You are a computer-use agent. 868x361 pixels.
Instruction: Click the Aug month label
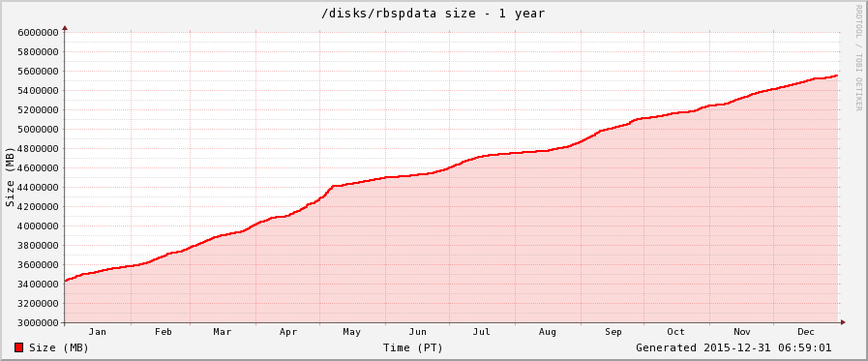[x=548, y=332]
